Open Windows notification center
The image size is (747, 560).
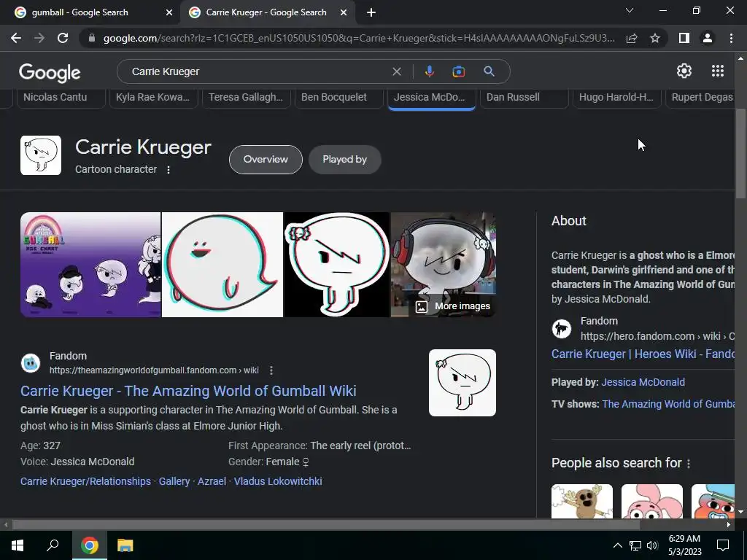pyautogui.click(x=723, y=545)
